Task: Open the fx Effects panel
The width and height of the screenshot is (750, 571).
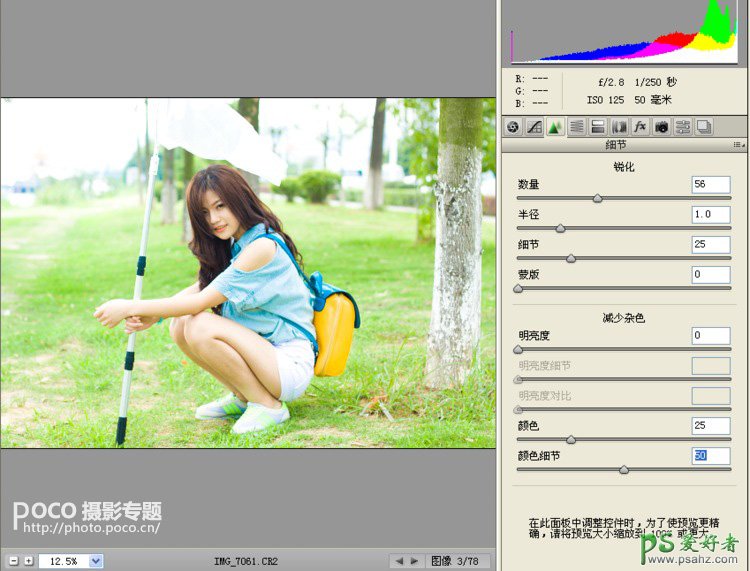Action: click(x=640, y=127)
